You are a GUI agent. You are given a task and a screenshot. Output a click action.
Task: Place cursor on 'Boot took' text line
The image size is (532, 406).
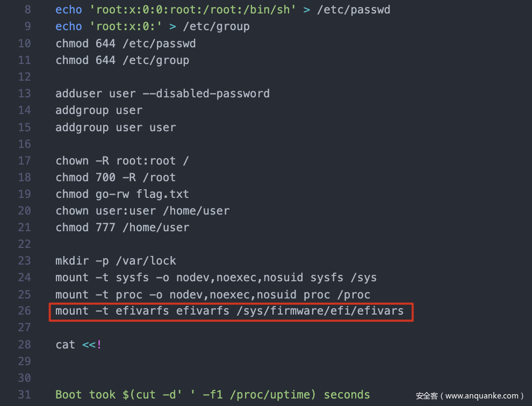tap(212, 395)
